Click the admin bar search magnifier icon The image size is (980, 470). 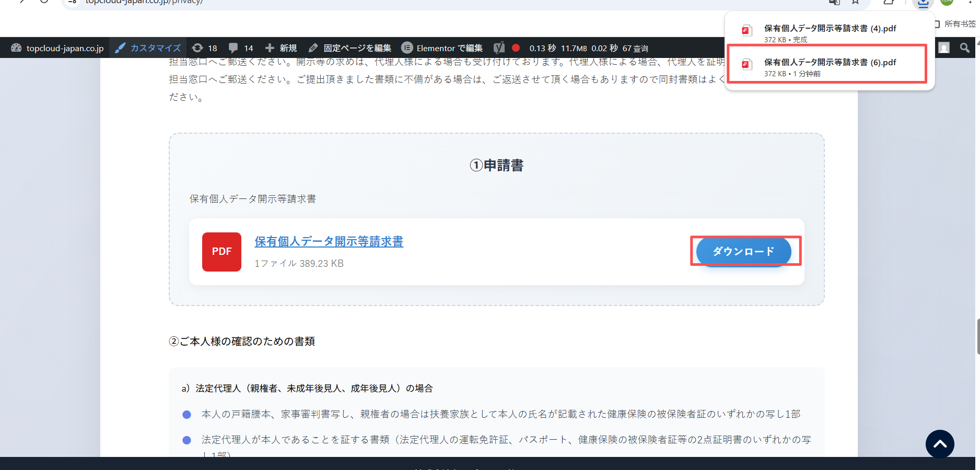coord(964,48)
